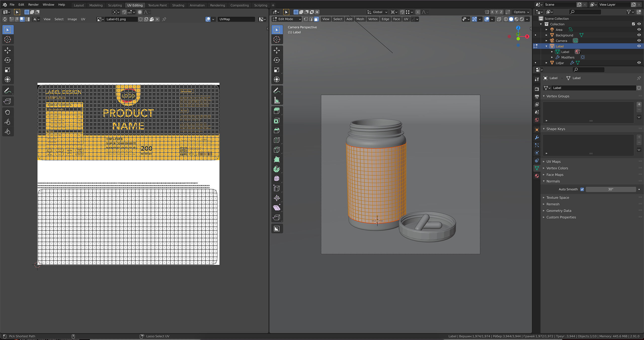Open the Object Data properties tab
Image resolution: width=644 pixels, height=340 pixels.
[x=537, y=168]
